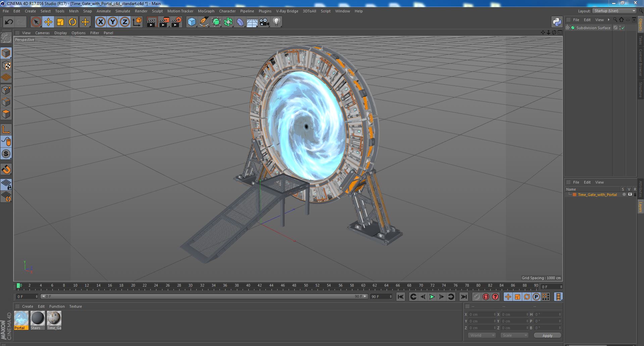The height and width of the screenshot is (346, 644).
Task: Open the Structure side tab
Action: point(640,90)
